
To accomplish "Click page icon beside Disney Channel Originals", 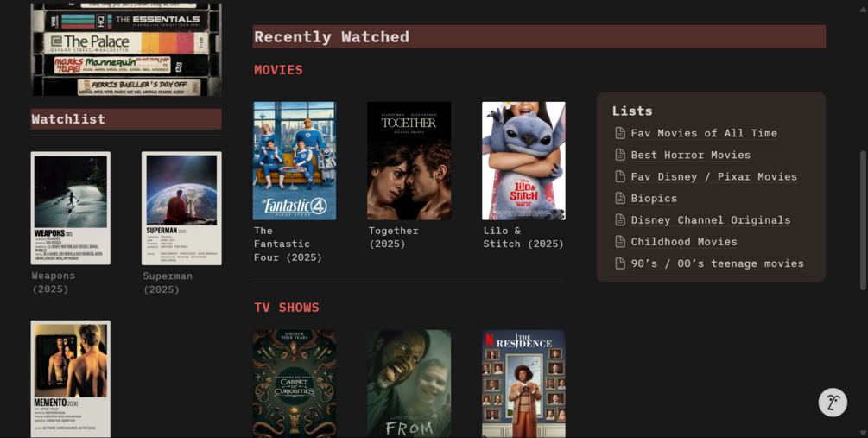I will (x=620, y=219).
